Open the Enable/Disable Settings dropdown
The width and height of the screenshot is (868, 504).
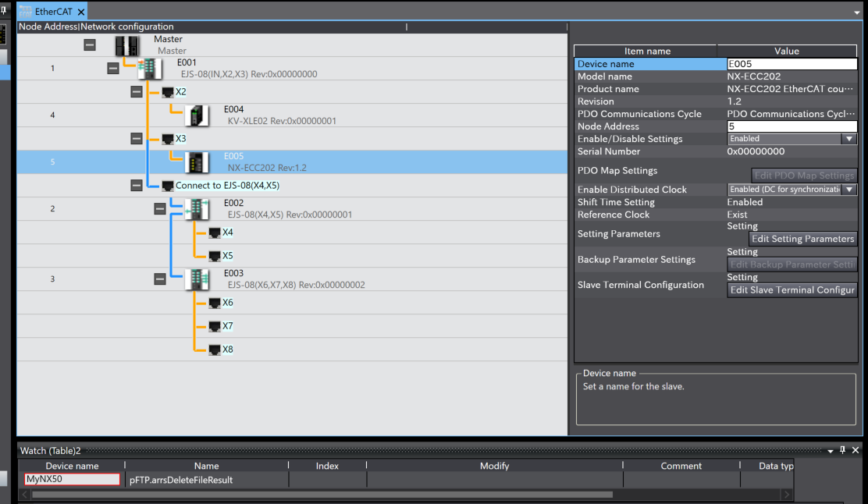pyautogui.click(x=848, y=139)
